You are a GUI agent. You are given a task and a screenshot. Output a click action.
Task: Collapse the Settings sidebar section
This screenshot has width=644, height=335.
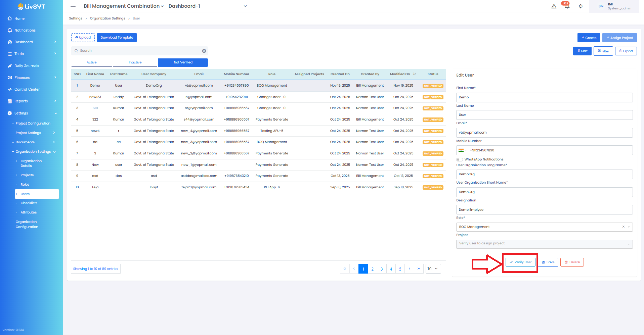click(x=56, y=113)
